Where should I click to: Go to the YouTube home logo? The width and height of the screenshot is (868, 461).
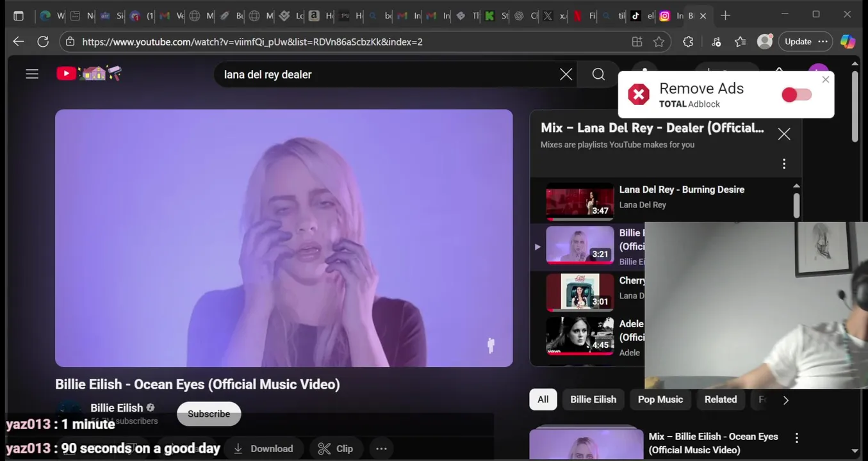[89, 74]
